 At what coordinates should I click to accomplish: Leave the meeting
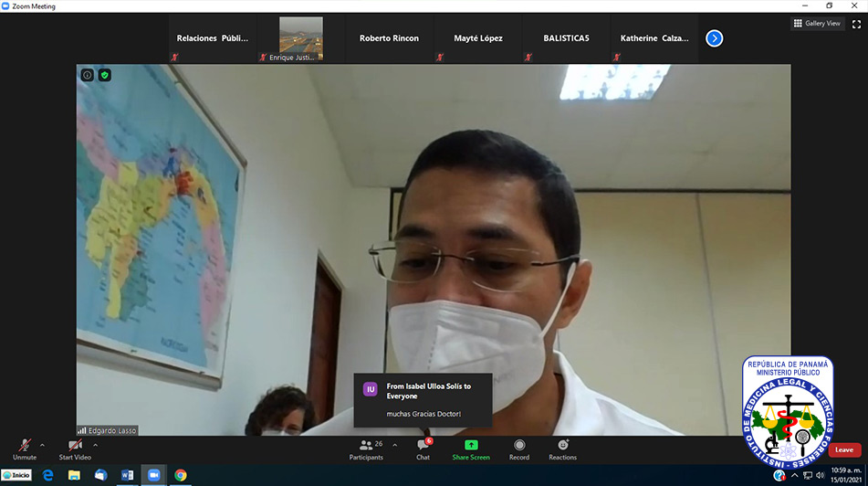(x=844, y=450)
